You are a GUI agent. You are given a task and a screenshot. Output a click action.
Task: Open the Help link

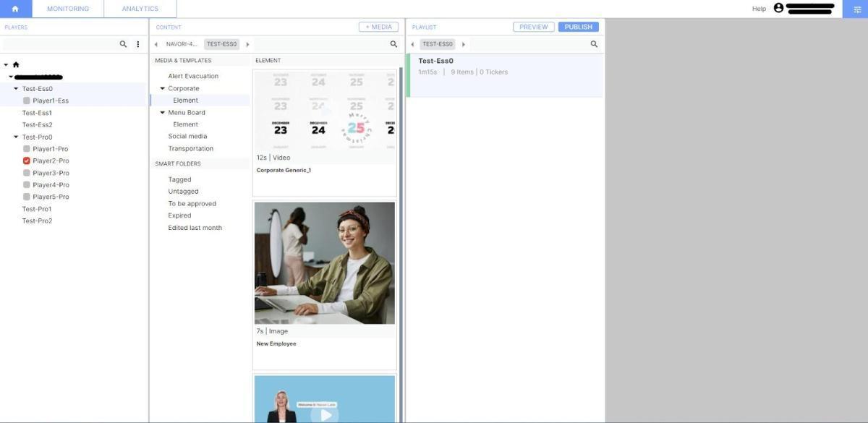point(759,9)
